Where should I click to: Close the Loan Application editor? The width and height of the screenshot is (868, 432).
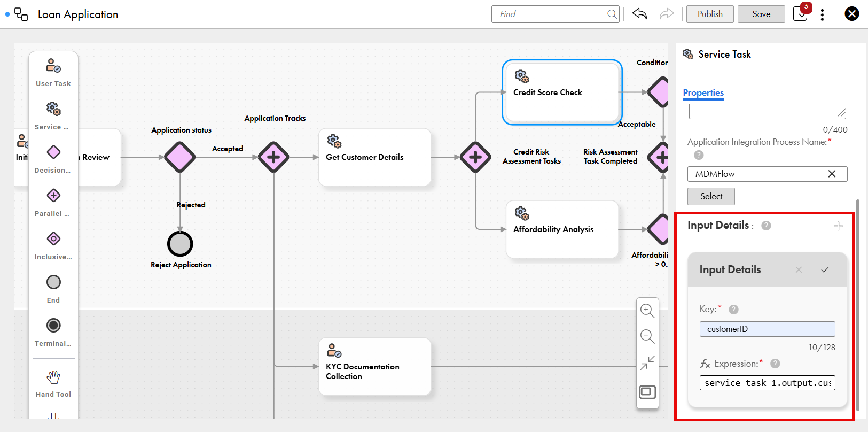point(852,14)
